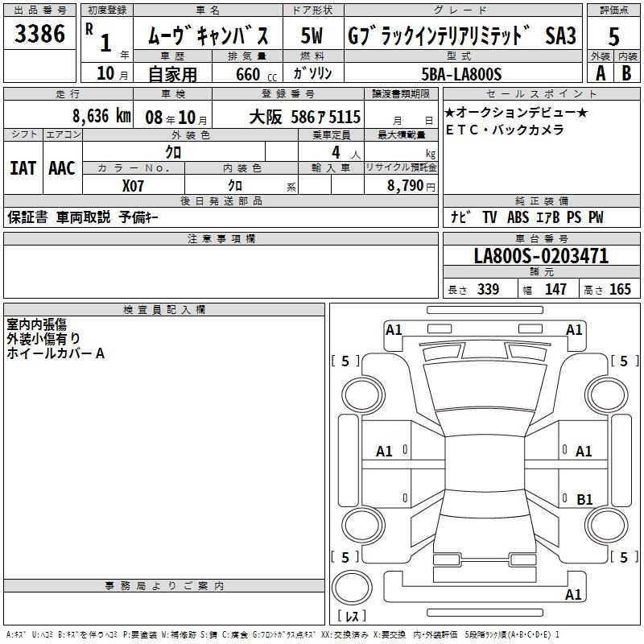Screen dimensions: 644x644
Task: Click sales point オークションデビュー text
Action: (x=516, y=112)
